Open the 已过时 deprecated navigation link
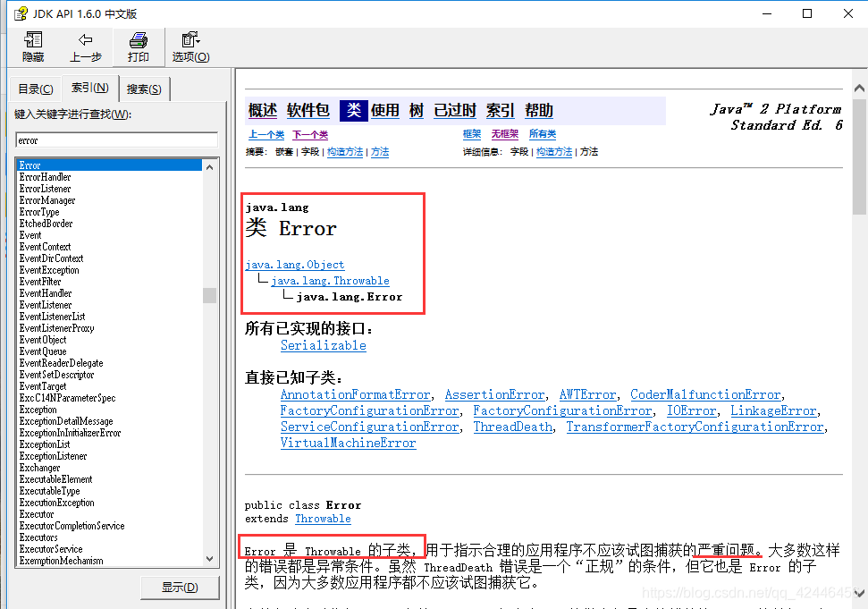Image resolution: width=868 pixels, height=609 pixels. click(454, 110)
